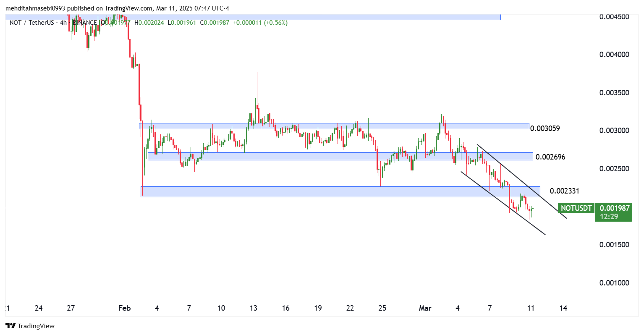
Task: Click the 0.001000 price axis tick
Action: coord(614,283)
